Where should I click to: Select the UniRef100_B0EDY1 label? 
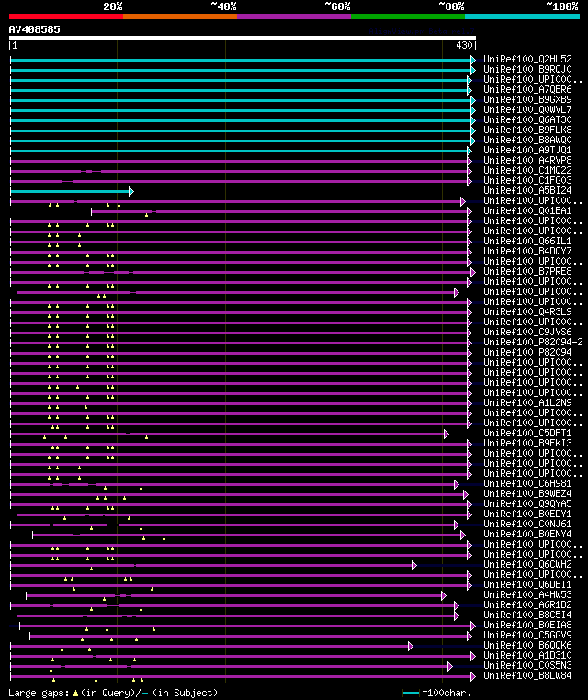(x=527, y=514)
